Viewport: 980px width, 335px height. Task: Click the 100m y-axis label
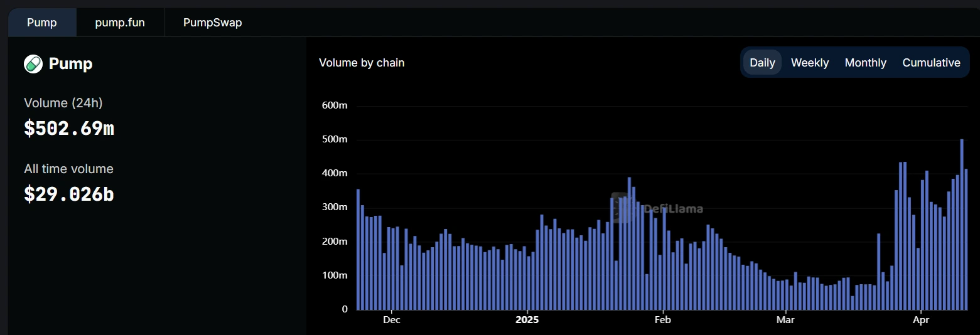(335, 275)
